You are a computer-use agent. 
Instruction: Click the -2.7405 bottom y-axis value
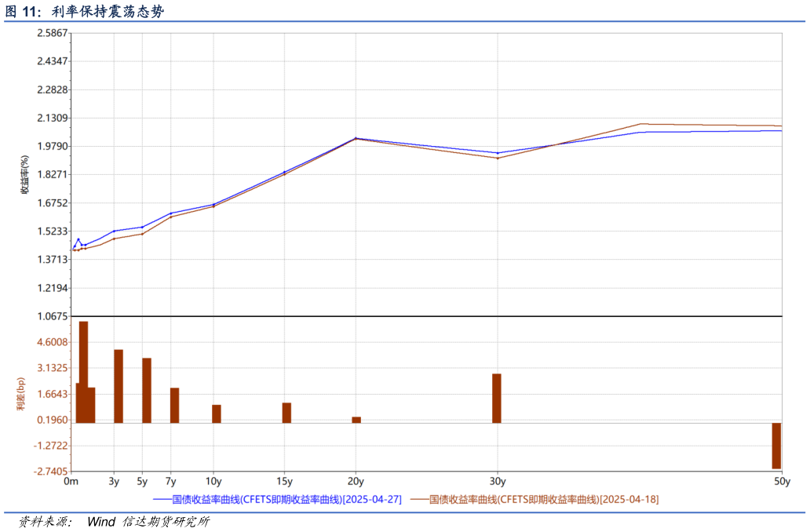pyautogui.click(x=51, y=472)
